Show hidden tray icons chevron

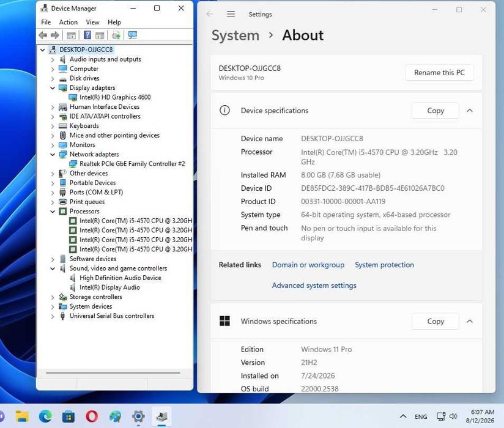click(x=403, y=416)
